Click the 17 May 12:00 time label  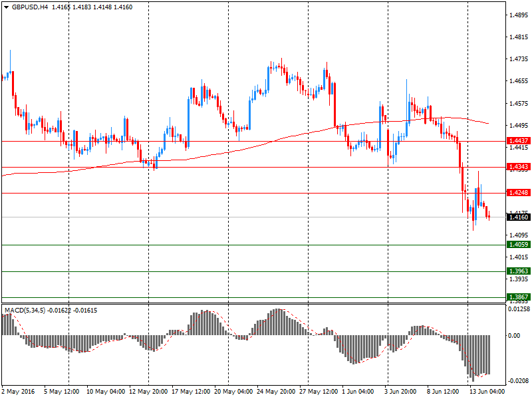(x=191, y=391)
